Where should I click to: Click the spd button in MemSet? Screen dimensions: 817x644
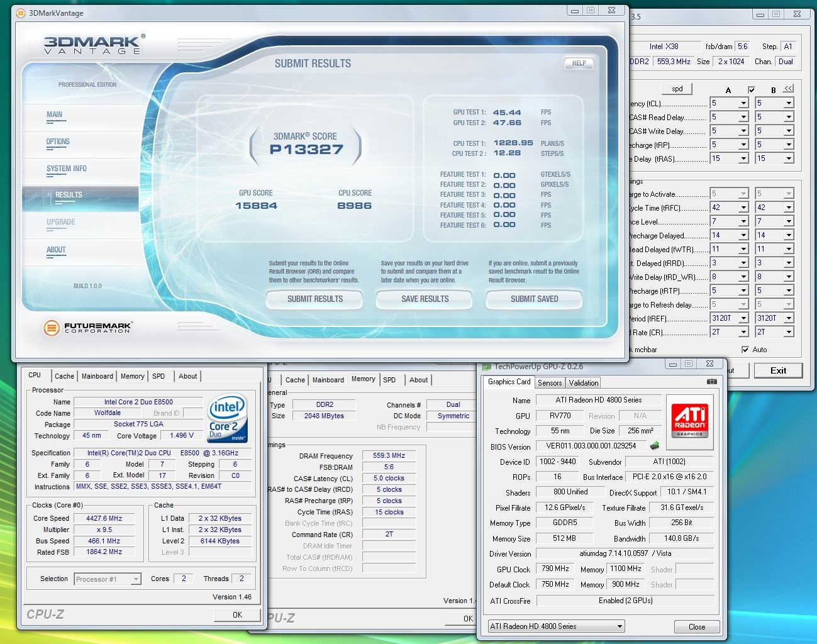(677, 89)
